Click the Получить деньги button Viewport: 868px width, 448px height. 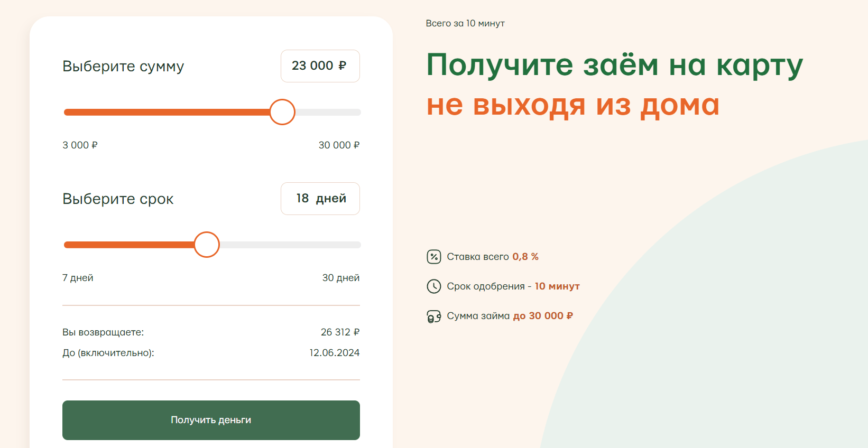point(211,420)
